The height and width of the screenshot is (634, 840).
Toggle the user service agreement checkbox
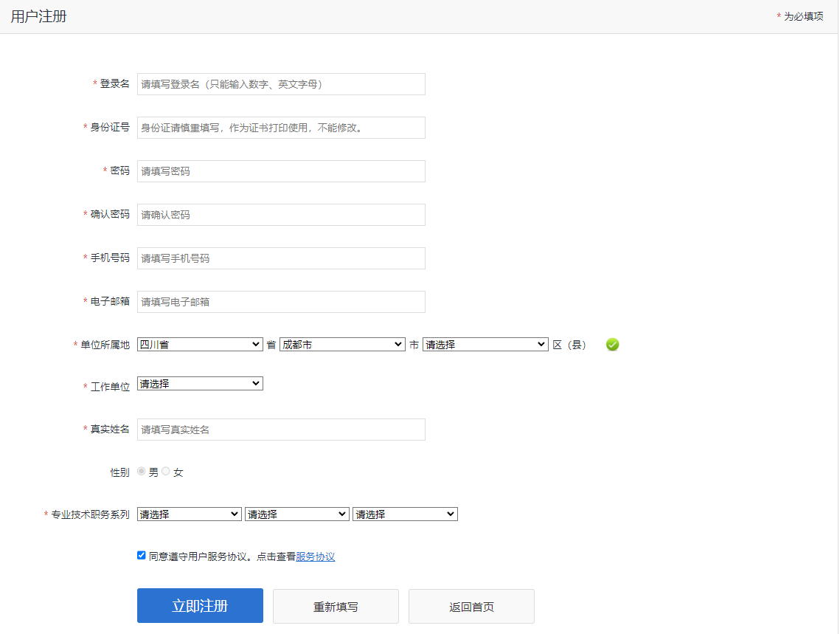click(x=142, y=556)
